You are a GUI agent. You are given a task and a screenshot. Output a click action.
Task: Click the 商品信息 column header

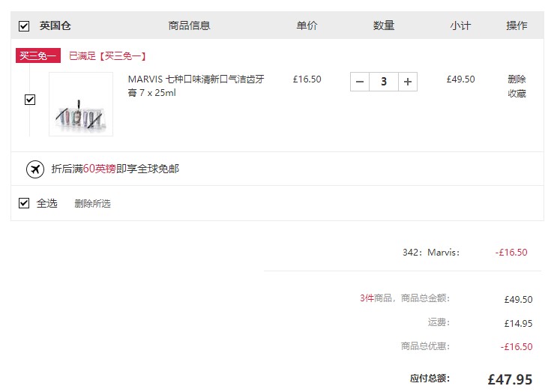(189, 25)
